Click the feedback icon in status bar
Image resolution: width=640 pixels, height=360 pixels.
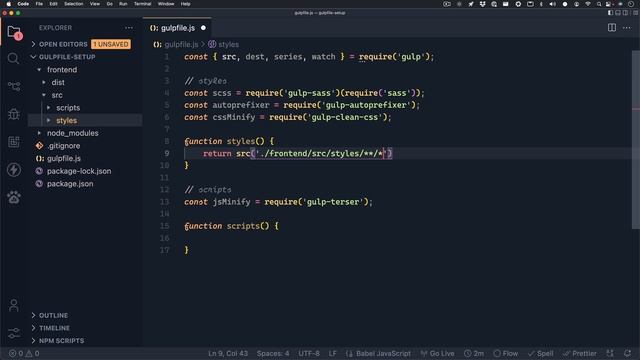pyautogui.click(x=610, y=353)
